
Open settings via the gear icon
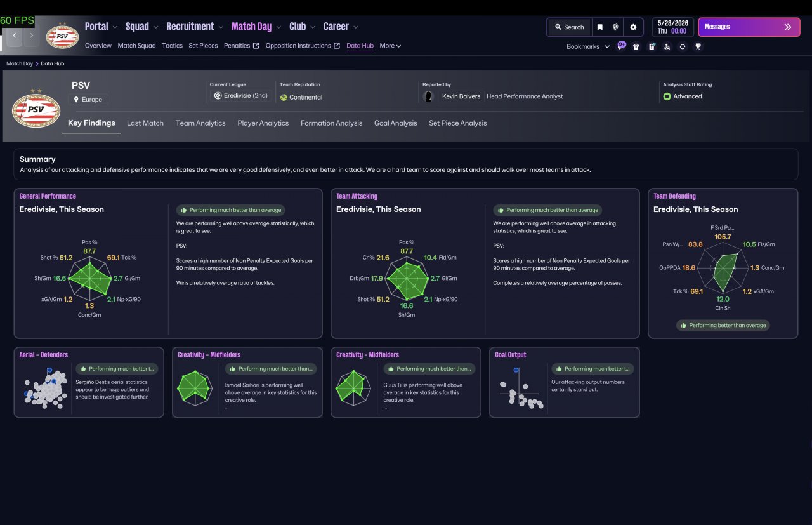click(633, 27)
